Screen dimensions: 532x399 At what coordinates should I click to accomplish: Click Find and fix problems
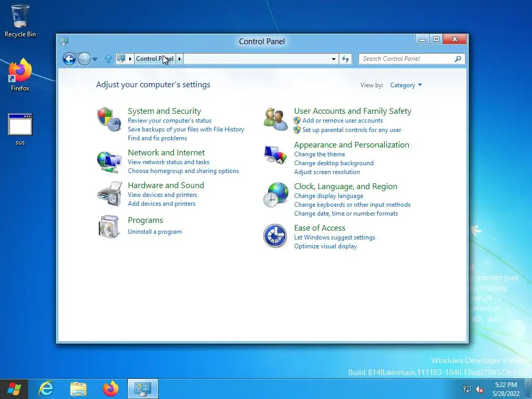click(157, 138)
